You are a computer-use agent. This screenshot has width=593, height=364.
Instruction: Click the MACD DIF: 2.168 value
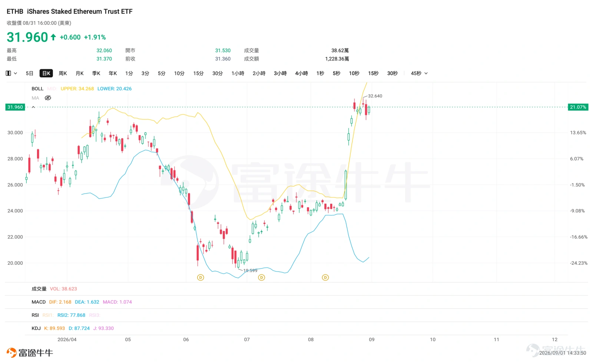[60, 302]
